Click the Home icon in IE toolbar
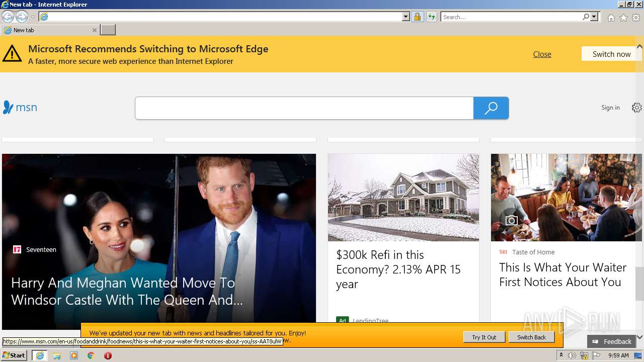This screenshot has width=644, height=362. (611, 18)
